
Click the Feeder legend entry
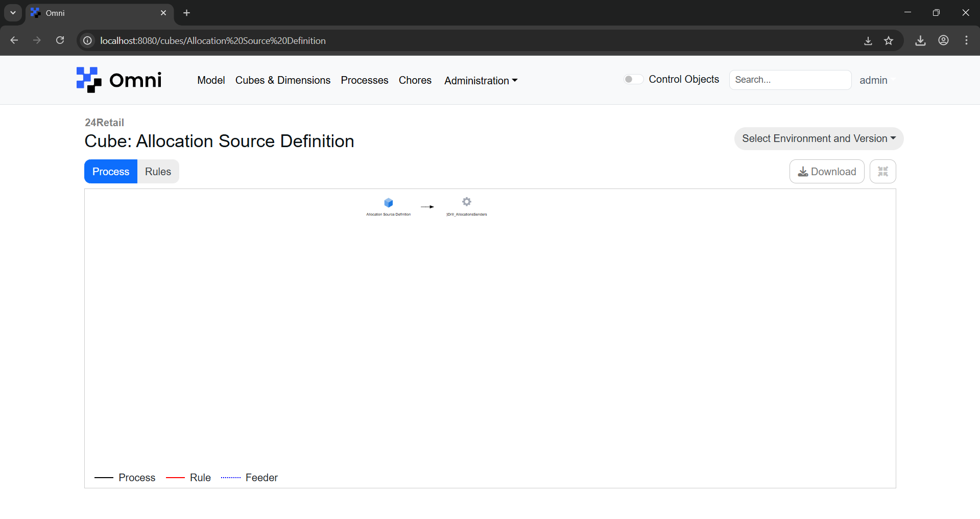click(x=249, y=478)
